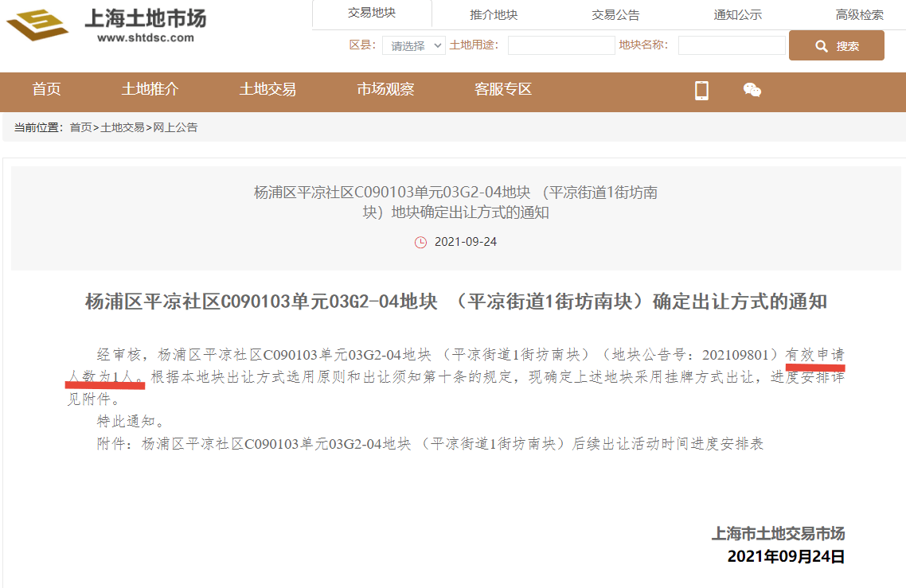Go to 网上公告 in the breadcrumb

coord(175,127)
